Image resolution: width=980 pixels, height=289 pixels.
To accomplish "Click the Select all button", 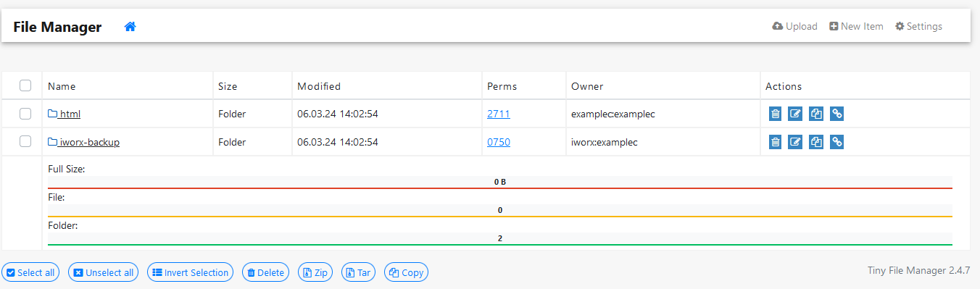I will point(30,272).
